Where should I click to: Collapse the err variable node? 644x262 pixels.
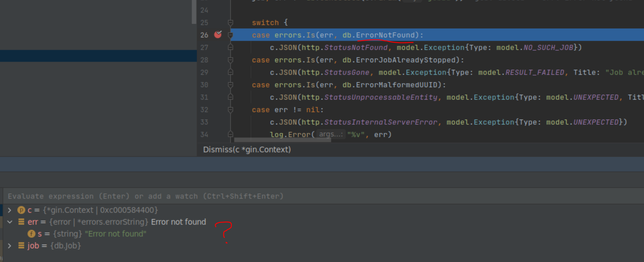[10, 222]
